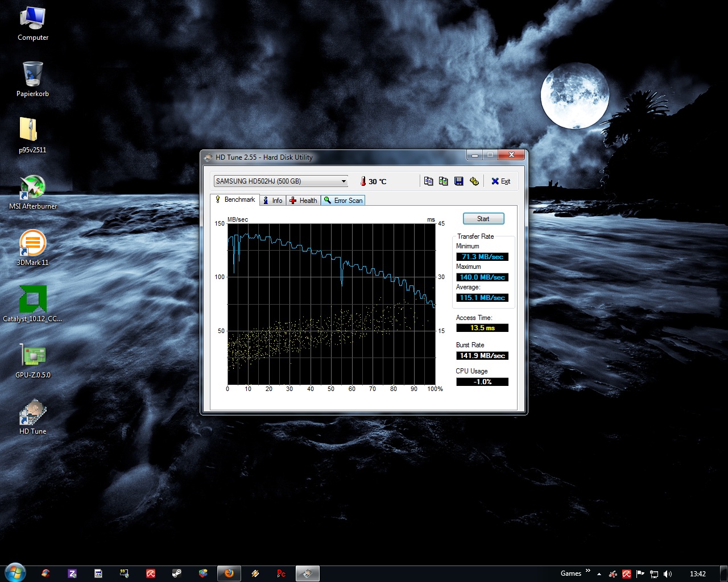
Task: Click the Exit button in HD Tune
Action: pos(501,181)
